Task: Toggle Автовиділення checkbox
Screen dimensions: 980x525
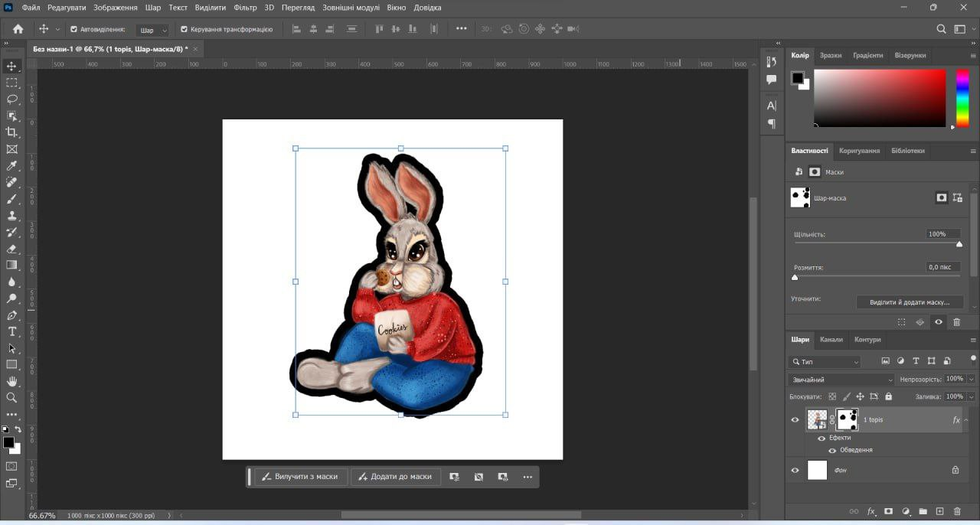Action: coord(73,29)
